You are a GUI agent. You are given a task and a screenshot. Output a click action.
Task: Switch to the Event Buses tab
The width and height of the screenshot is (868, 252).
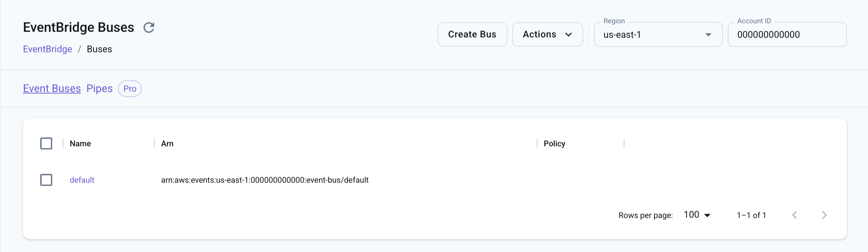52,88
